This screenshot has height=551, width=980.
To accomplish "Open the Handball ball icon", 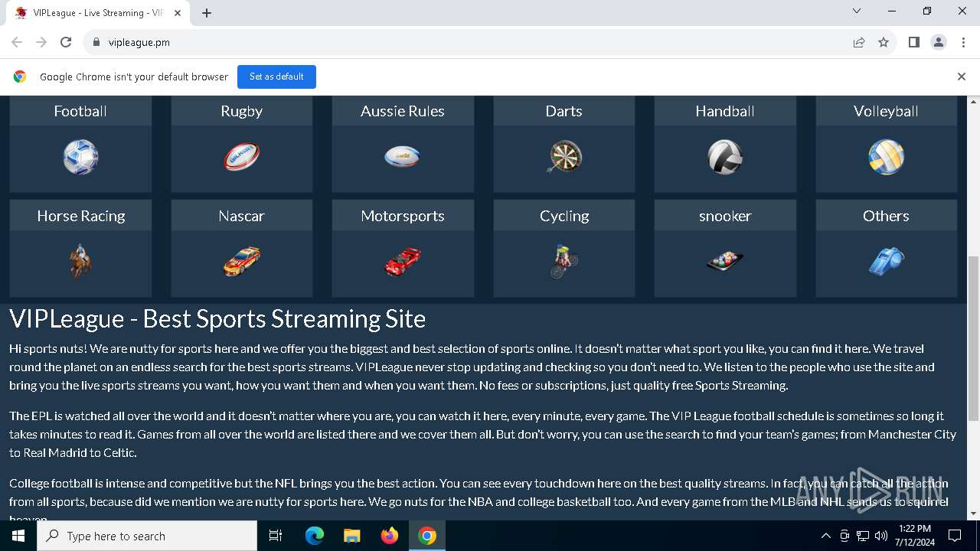I will point(725,158).
